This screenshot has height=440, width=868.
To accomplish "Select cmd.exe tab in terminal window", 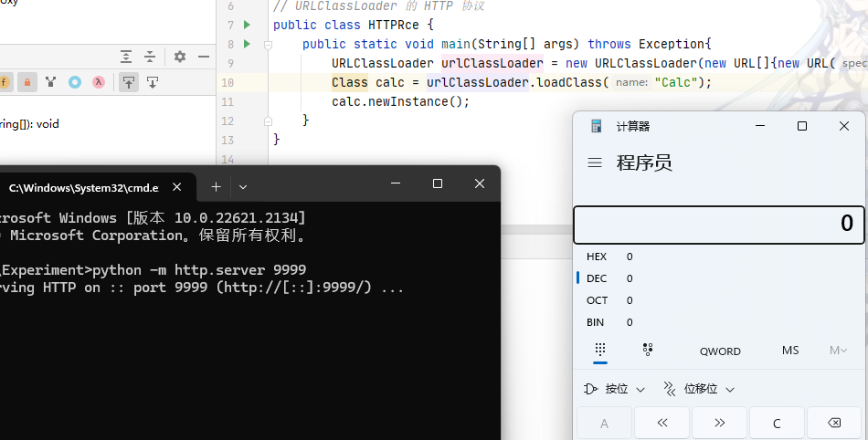I will (x=83, y=188).
